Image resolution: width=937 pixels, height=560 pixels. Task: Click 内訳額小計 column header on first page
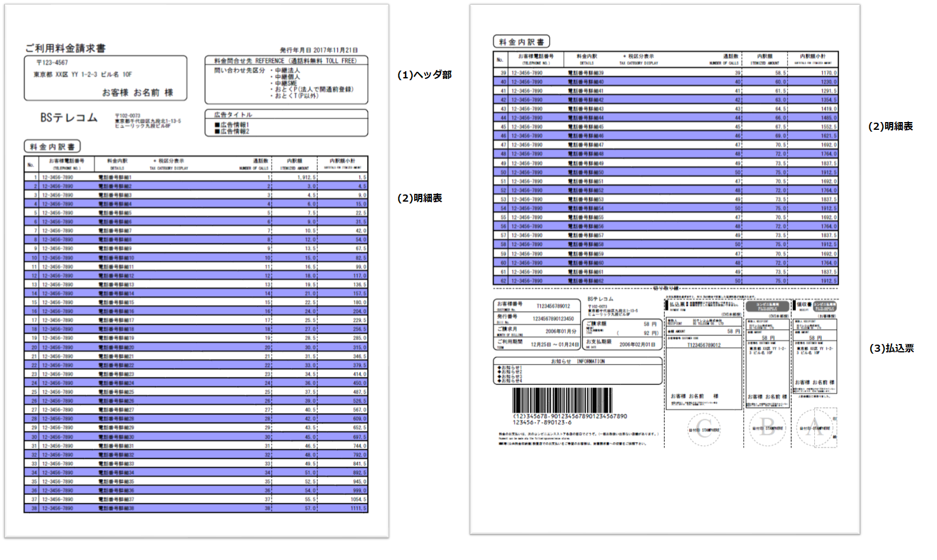343,161
